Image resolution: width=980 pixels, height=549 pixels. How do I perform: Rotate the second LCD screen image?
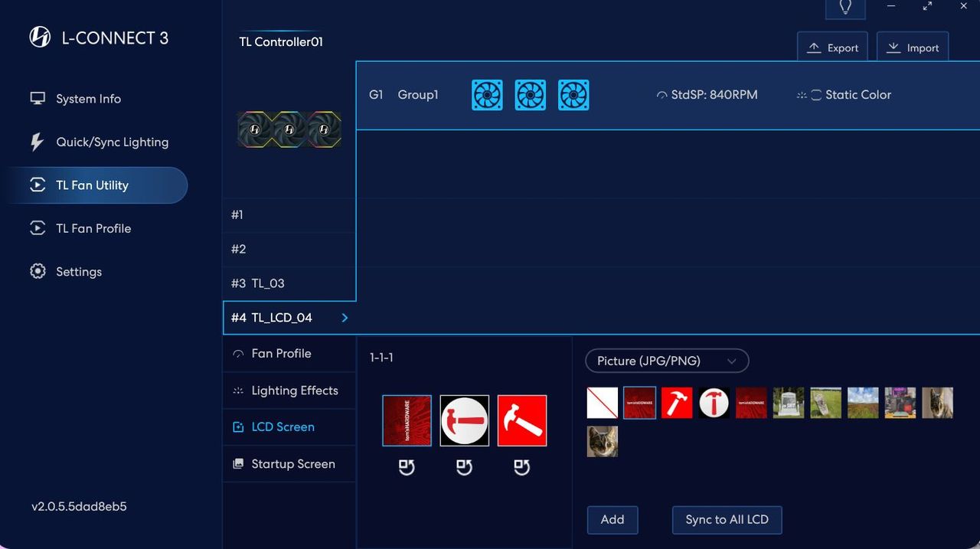[x=464, y=467]
